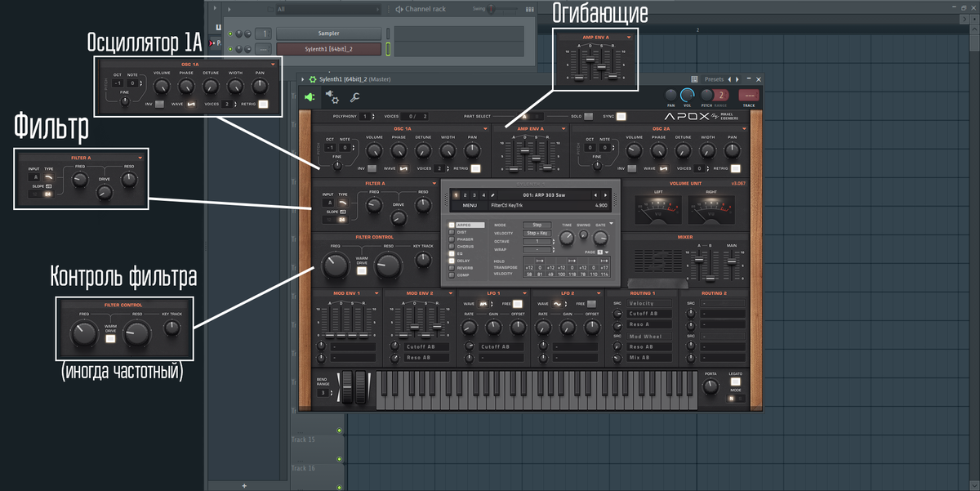Image resolution: width=980 pixels, height=491 pixels.
Task: Toggle RETRIG on OSC 1A
Action: pos(475,168)
